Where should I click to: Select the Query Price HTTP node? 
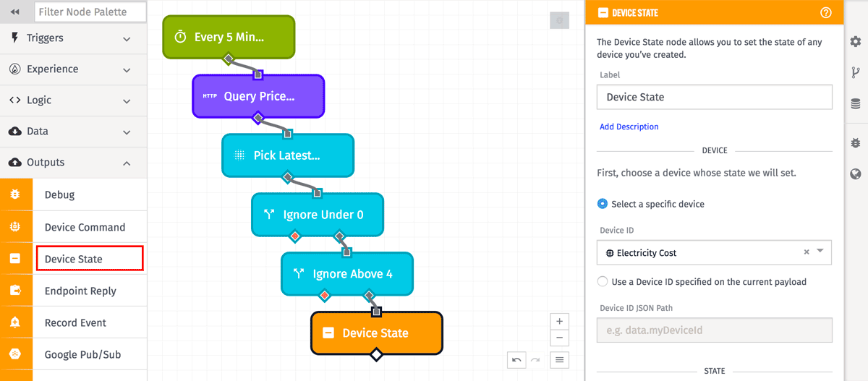click(x=258, y=96)
